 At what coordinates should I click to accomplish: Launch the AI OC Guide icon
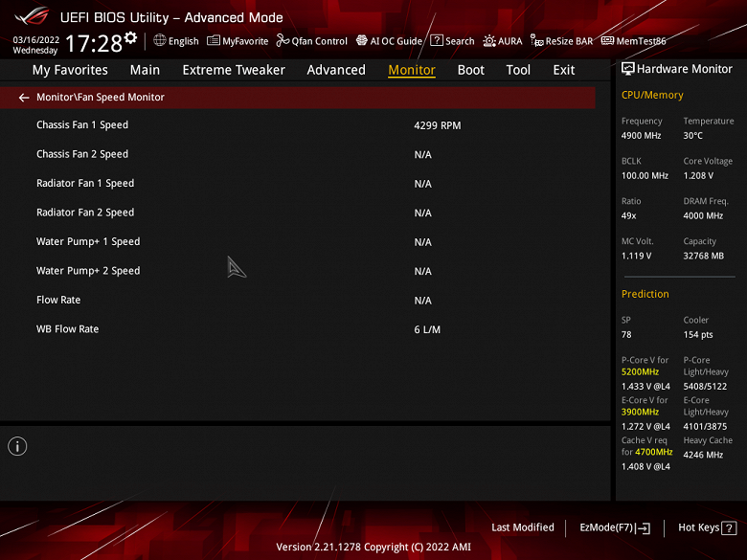(362, 40)
